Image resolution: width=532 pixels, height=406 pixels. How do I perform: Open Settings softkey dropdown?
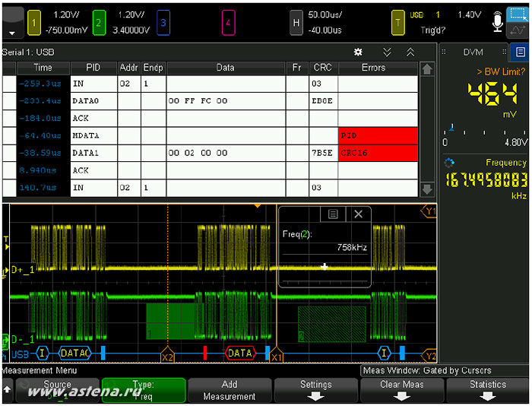coord(316,390)
